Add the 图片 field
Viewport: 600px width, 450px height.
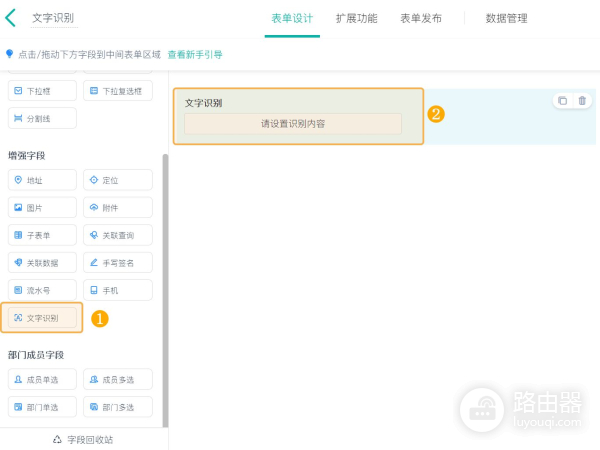point(42,207)
